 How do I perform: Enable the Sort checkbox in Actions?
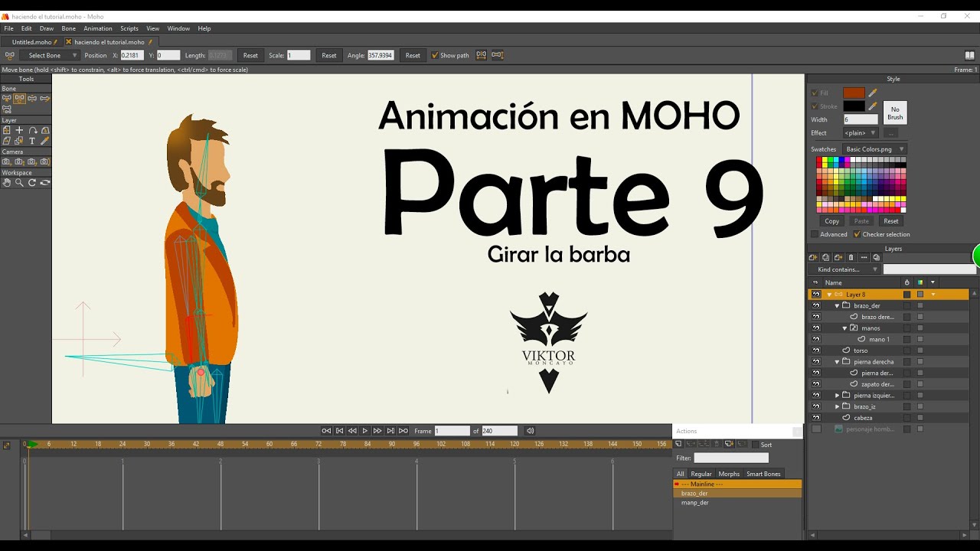pyautogui.click(x=755, y=445)
